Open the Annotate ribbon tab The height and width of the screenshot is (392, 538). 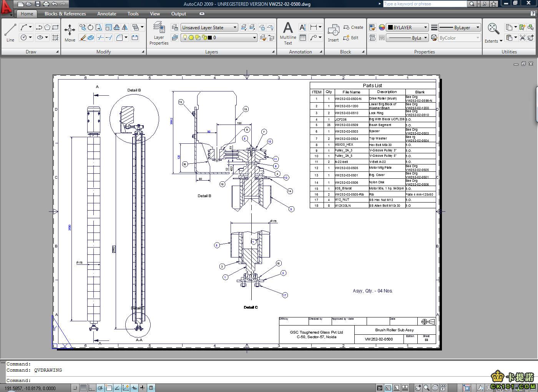pyautogui.click(x=106, y=13)
